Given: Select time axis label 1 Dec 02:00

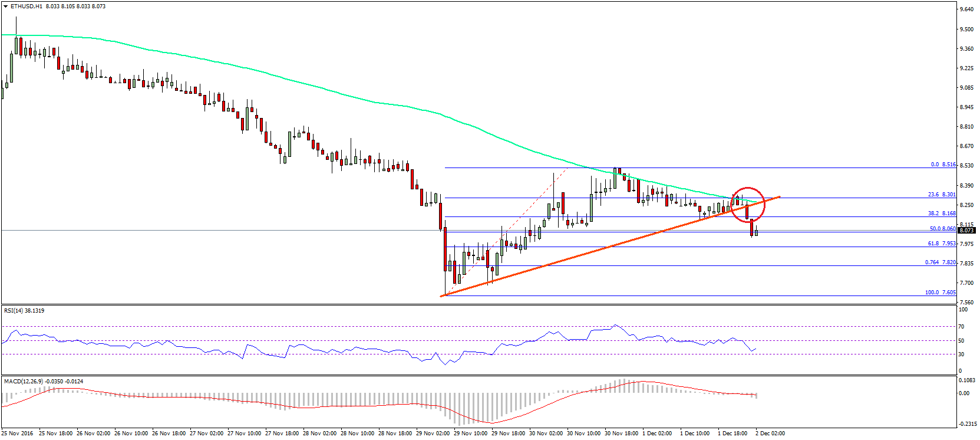Looking at the screenshot, I should click(657, 434).
